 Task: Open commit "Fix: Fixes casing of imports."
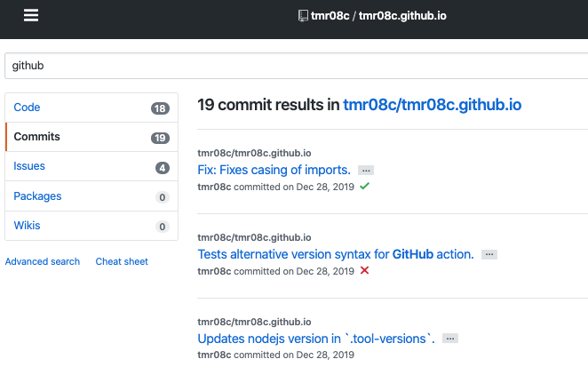[x=274, y=170]
